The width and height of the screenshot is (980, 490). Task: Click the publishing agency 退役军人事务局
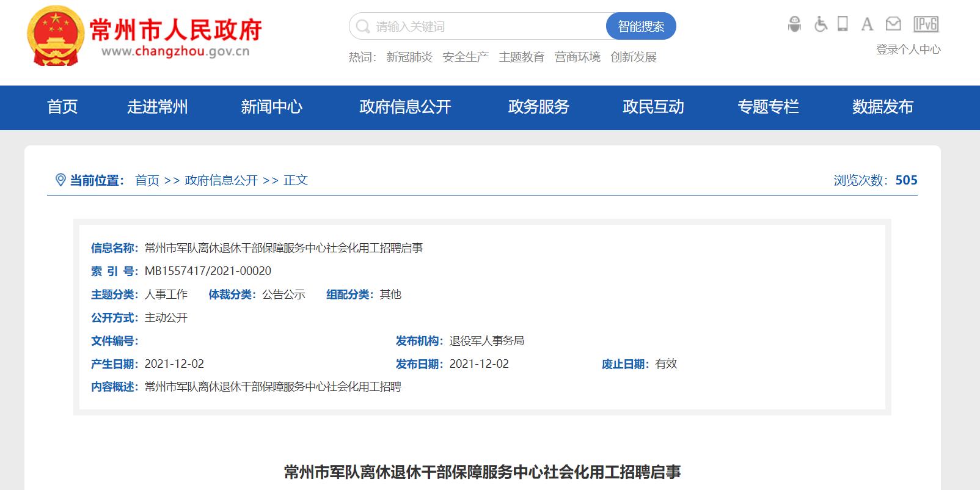pos(487,341)
